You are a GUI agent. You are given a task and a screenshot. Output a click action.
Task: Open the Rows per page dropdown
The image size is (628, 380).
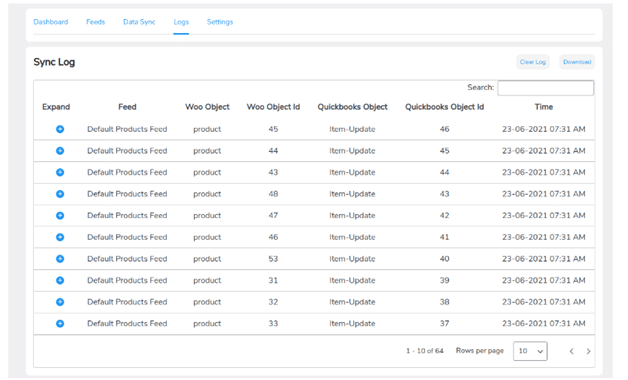[x=530, y=351]
